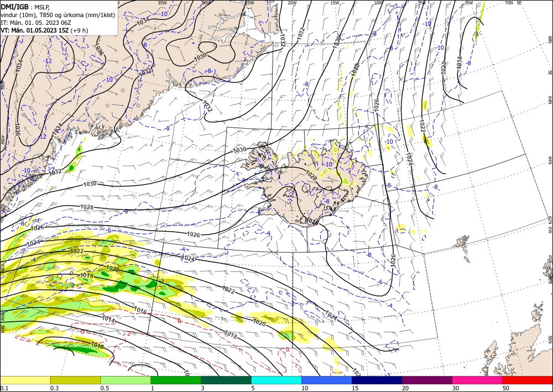553x392 pixels.
Task: Click the pale yellow 0.1–0.3 legend swatch
Action: coord(25,380)
